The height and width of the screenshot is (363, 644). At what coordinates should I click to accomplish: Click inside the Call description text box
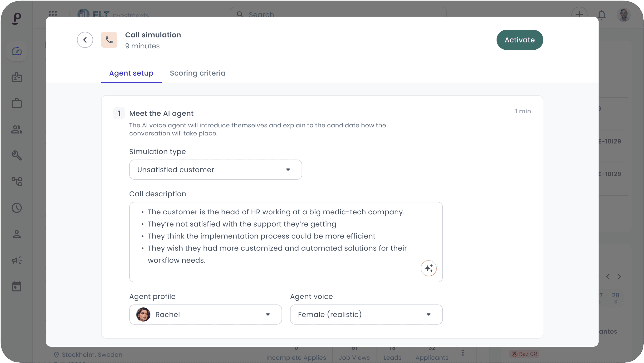click(286, 242)
